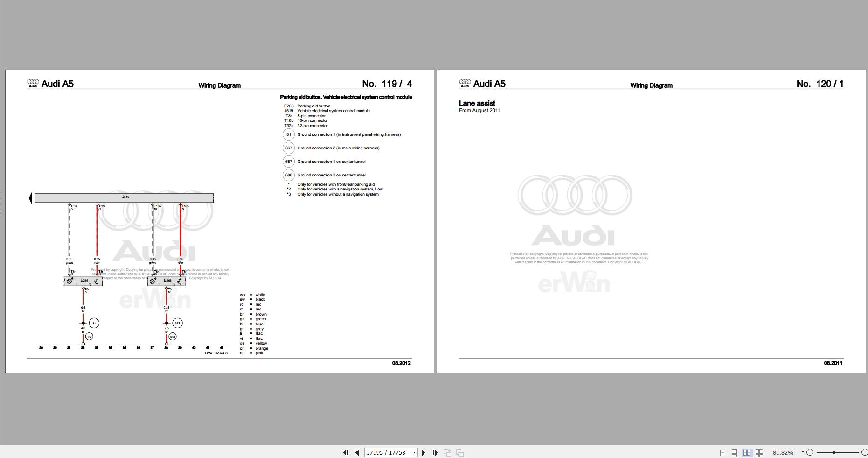Select the two-page facing view

(747, 452)
